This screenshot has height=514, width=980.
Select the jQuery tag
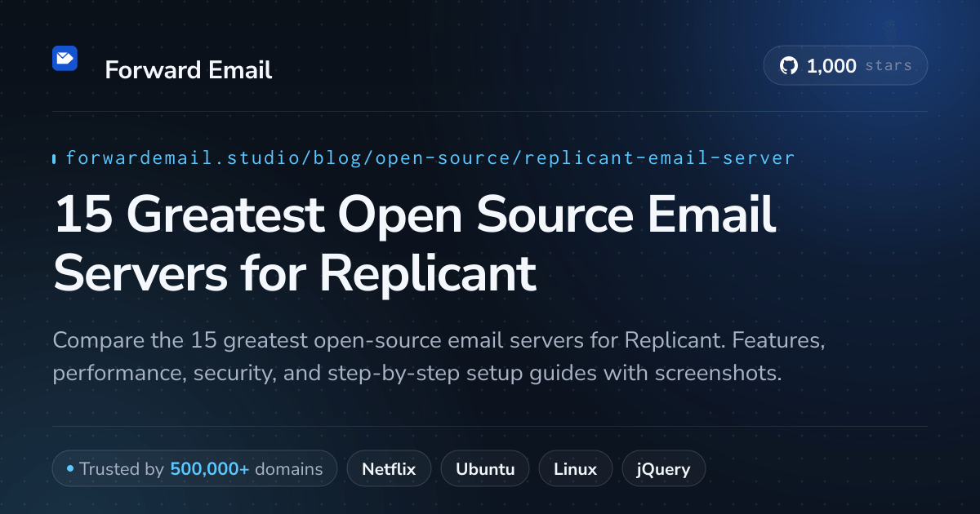(x=664, y=469)
